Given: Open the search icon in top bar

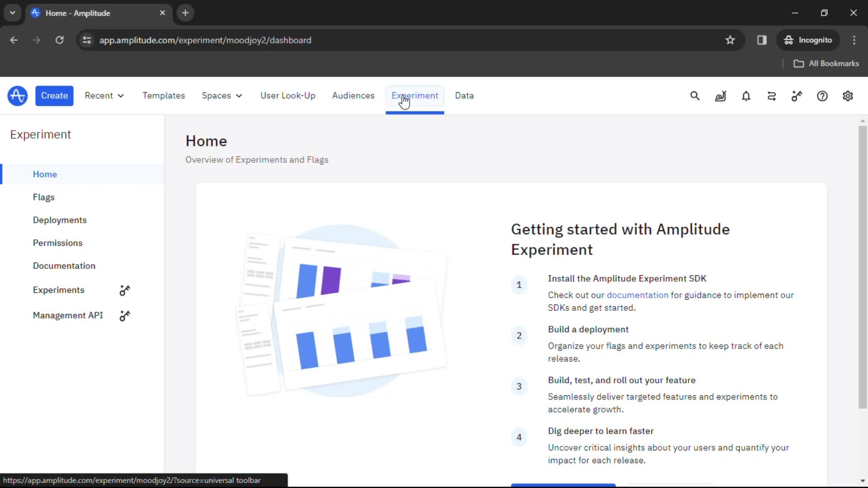Looking at the screenshot, I should [x=695, y=96].
